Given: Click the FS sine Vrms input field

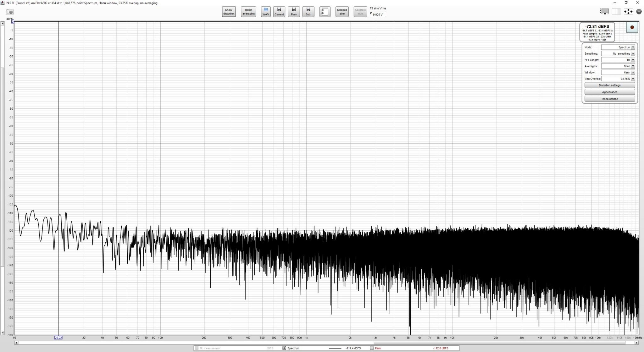Looking at the screenshot, I should coord(378,14).
